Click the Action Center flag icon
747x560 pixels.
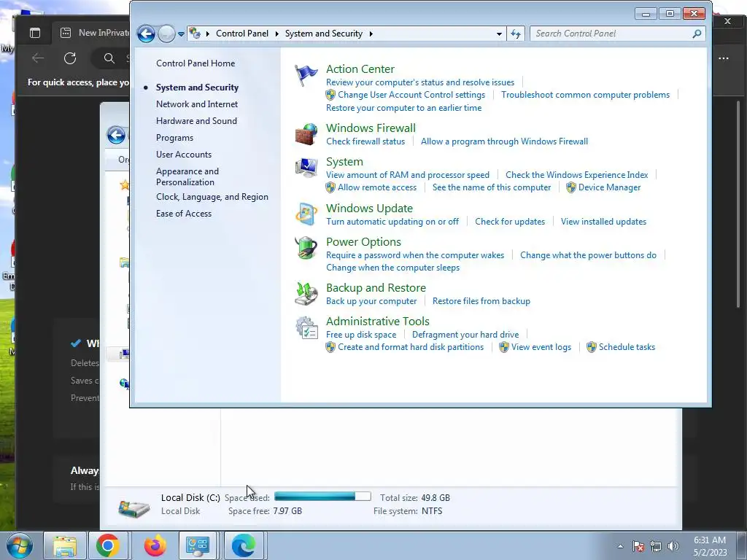pos(306,76)
